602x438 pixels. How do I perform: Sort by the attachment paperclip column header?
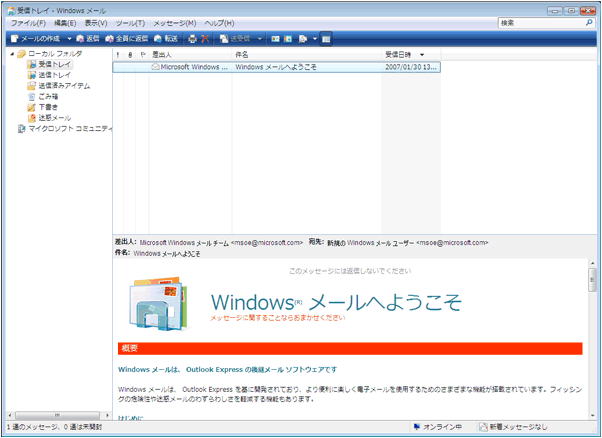[x=130, y=55]
